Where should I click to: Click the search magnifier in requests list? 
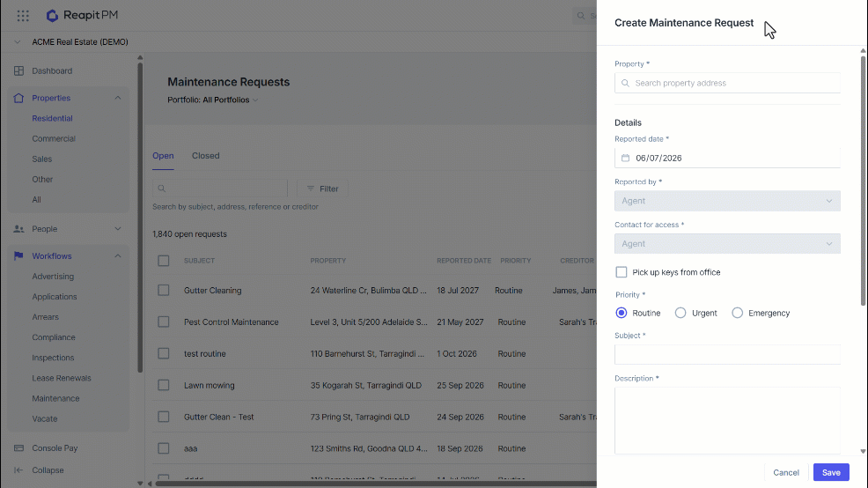(x=162, y=189)
